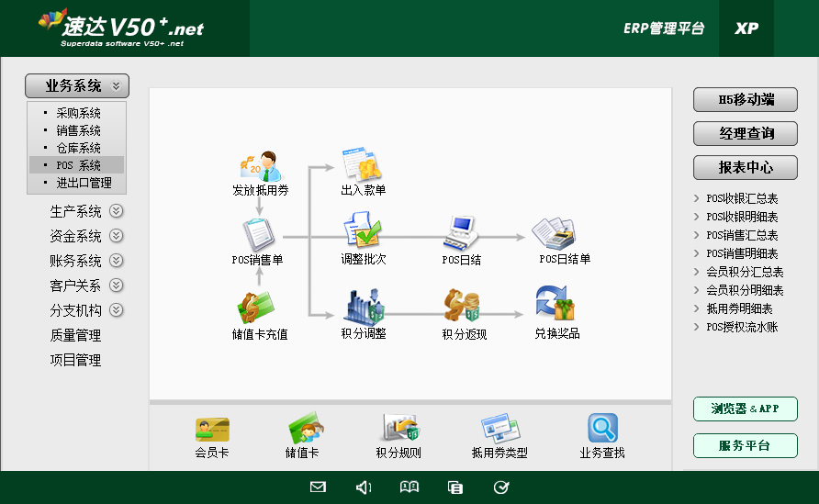
Task: Open the 调整批次 icon
Action: pyautogui.click(x=363, y=230)
